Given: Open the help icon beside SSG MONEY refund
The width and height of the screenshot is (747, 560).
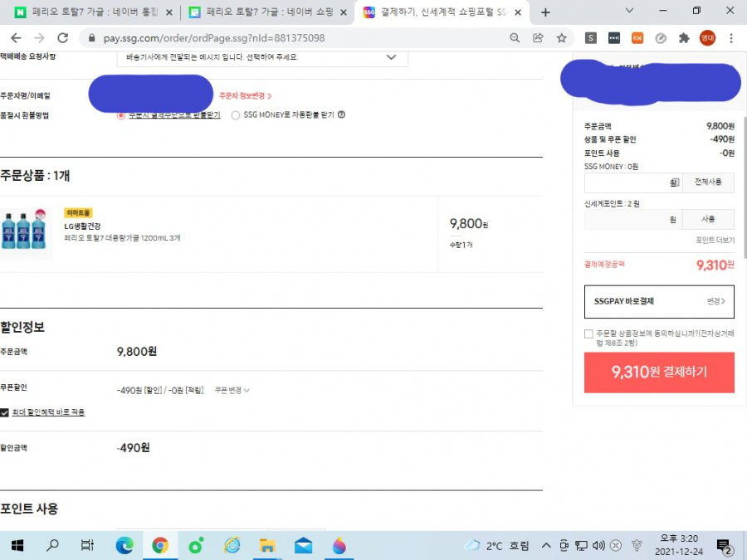Looking at the screenshot, I should point(341,114).
